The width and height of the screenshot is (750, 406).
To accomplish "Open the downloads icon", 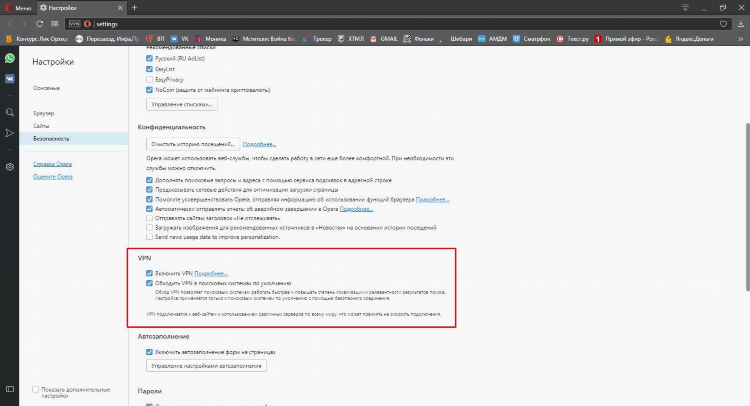I will [x=740, y=24].
